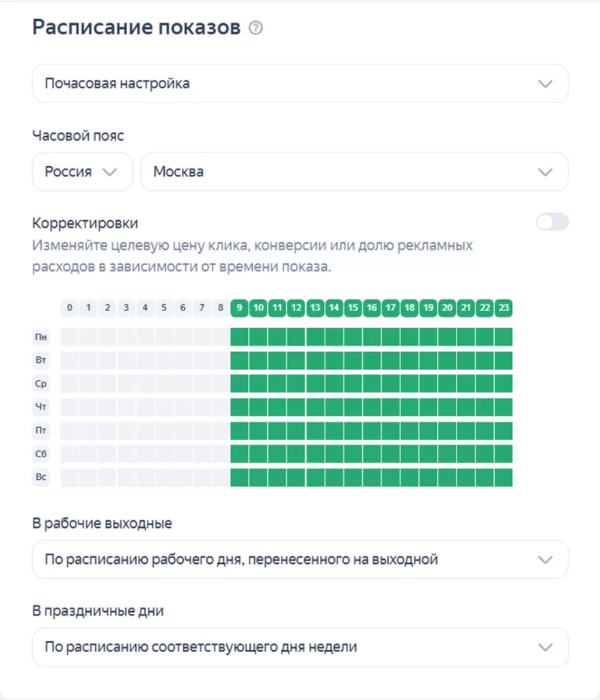Expand the В рабочие выходные dropdown

(300, 560)
